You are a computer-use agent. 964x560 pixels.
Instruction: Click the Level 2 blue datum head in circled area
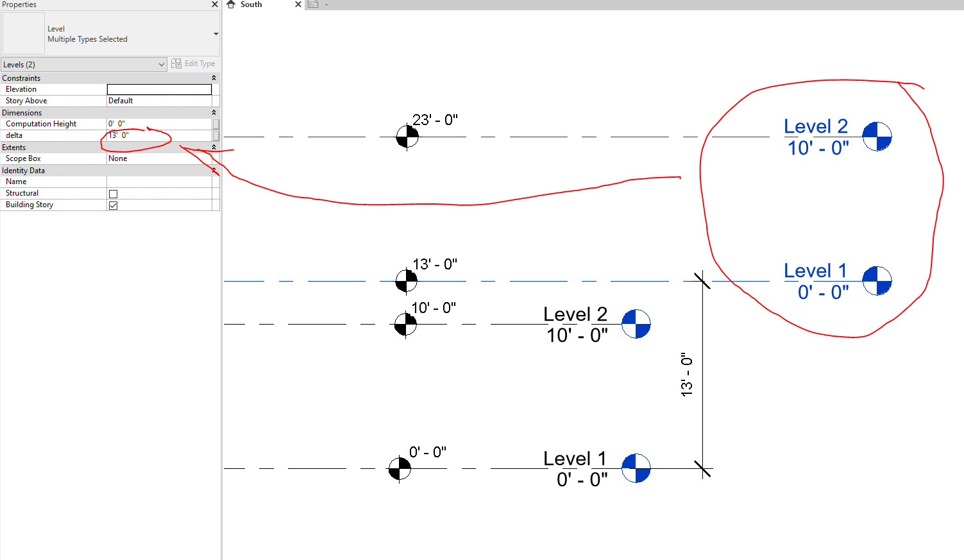(877, 135)
